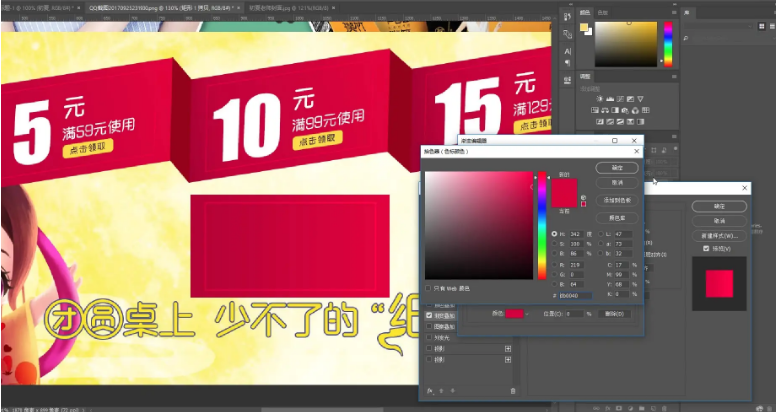Open the color stop dropdown arrow in the Gradient Editor
Screen dimensions: 776x412
click(x=527, y=314)
